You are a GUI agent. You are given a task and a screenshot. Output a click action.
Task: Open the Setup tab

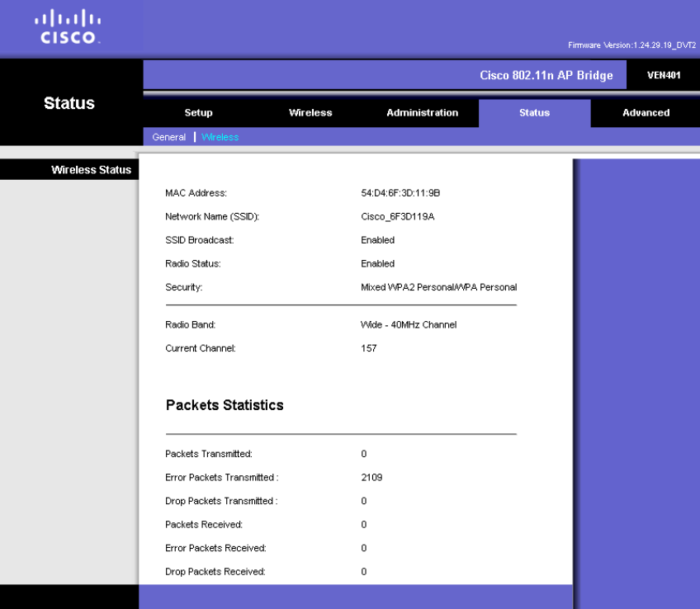pyautogui.click(x=199, y=113)
